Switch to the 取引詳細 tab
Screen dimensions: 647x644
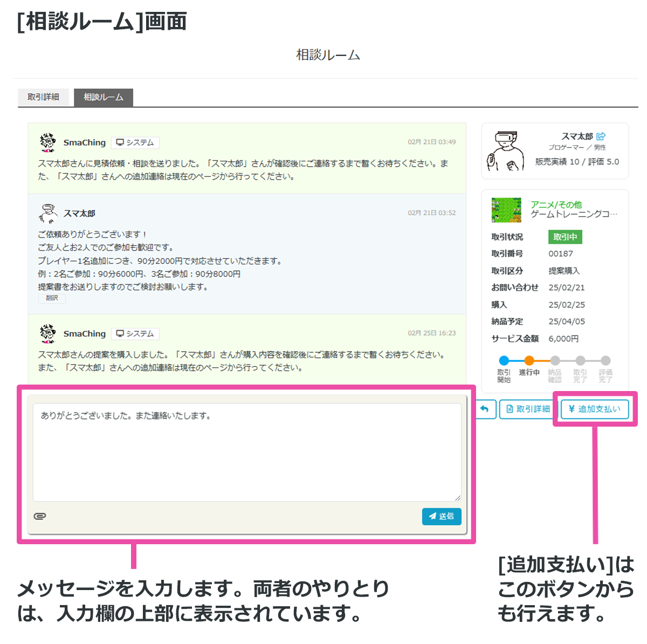point(43,98)
